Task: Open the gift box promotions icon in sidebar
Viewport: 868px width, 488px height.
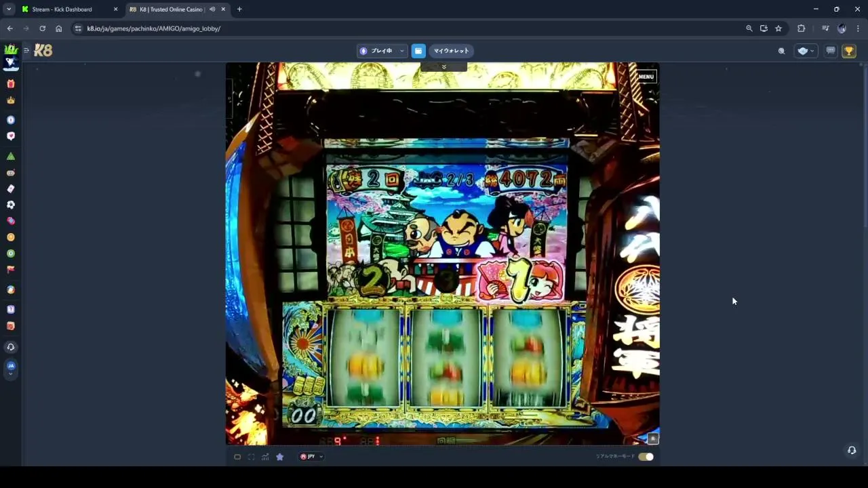Action: 10,84
